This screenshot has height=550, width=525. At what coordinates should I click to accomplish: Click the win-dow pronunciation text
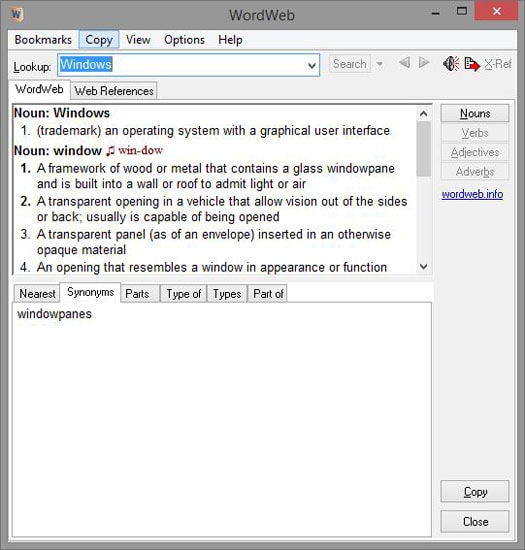[140, 150]
